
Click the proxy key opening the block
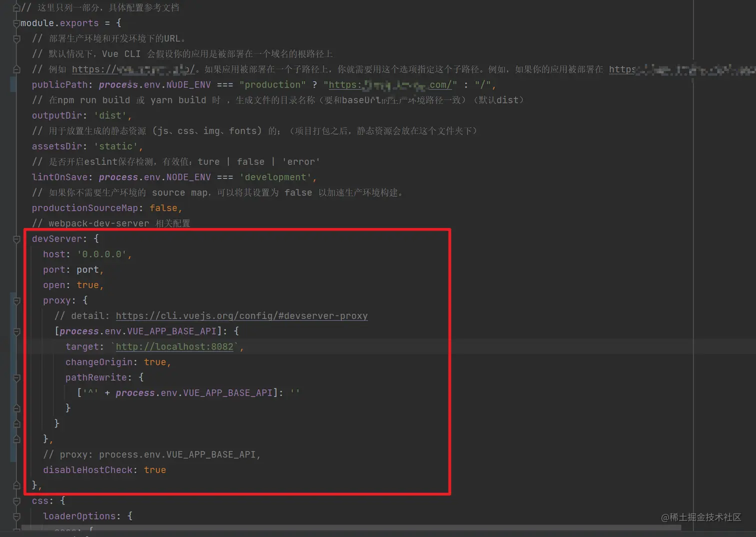[57, 300]
